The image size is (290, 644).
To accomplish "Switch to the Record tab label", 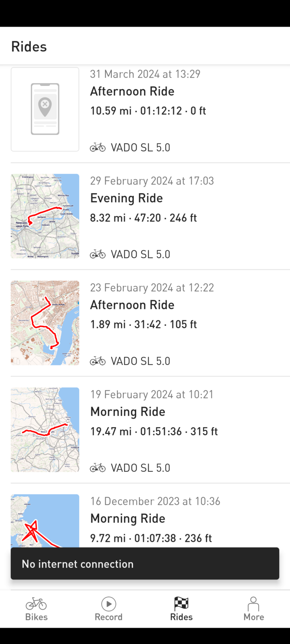I will tap(109, 617).
